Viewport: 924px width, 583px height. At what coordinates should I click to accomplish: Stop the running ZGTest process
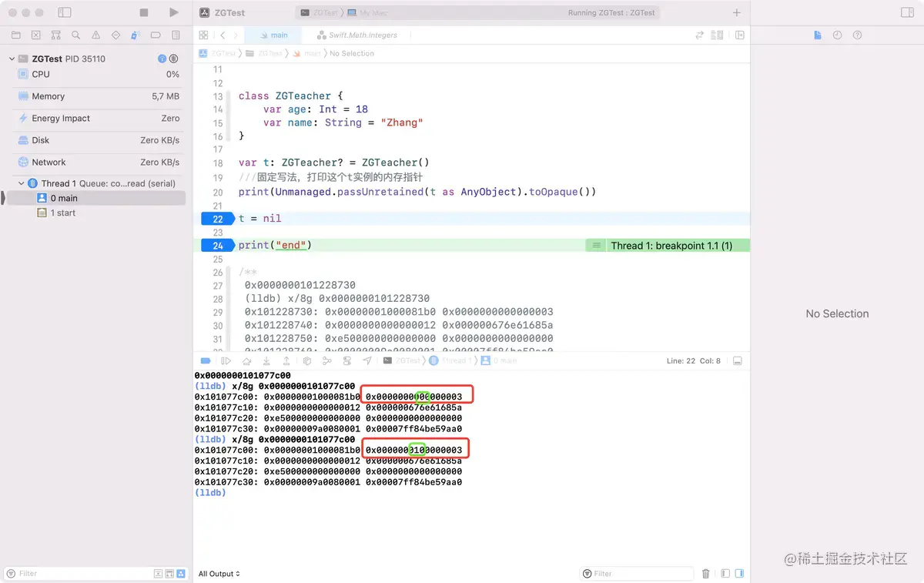(144, 13)
